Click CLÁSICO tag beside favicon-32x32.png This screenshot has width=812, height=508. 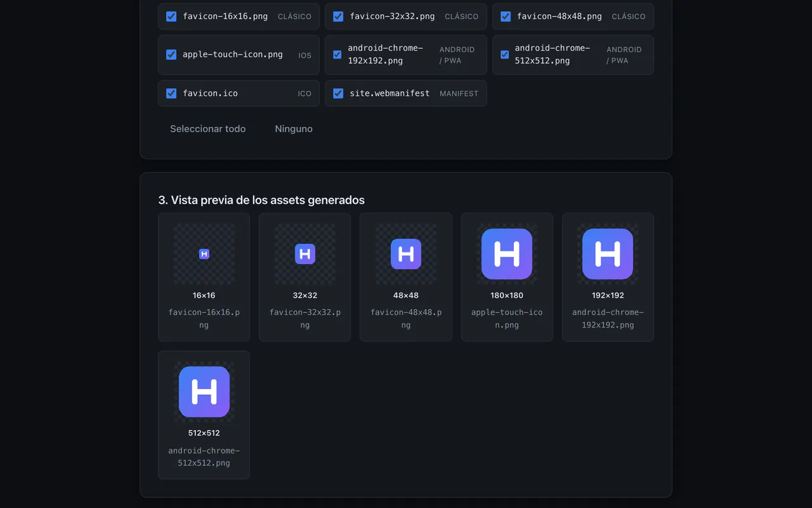(x=462, y=17)
